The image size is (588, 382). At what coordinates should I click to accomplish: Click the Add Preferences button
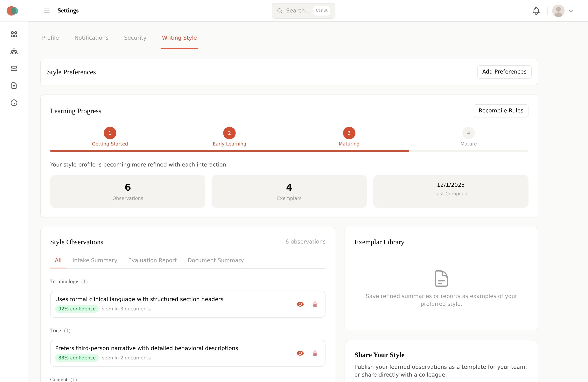(x=504, y=72)
